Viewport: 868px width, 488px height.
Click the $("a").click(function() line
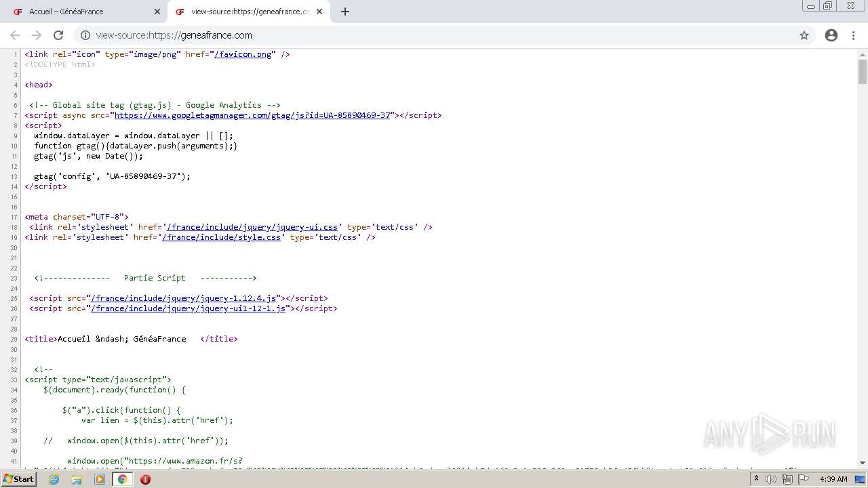(122, 410)
